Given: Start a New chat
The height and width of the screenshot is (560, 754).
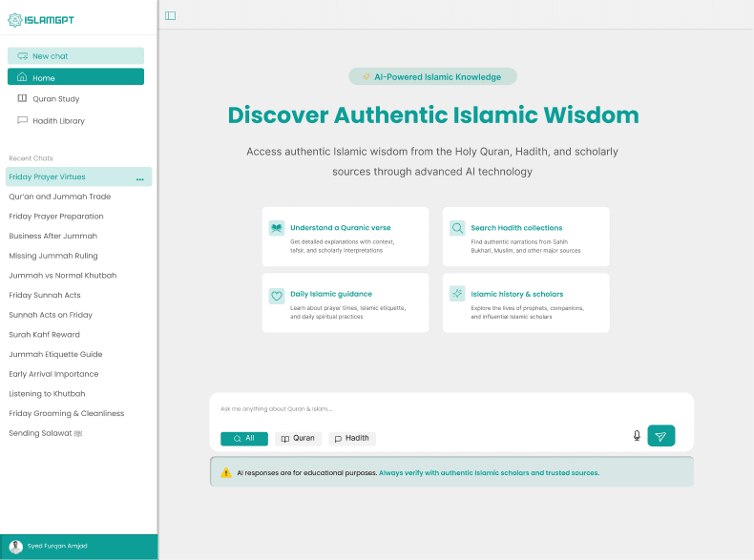Looking at the screenshot, I should click(x=75, y=55).
